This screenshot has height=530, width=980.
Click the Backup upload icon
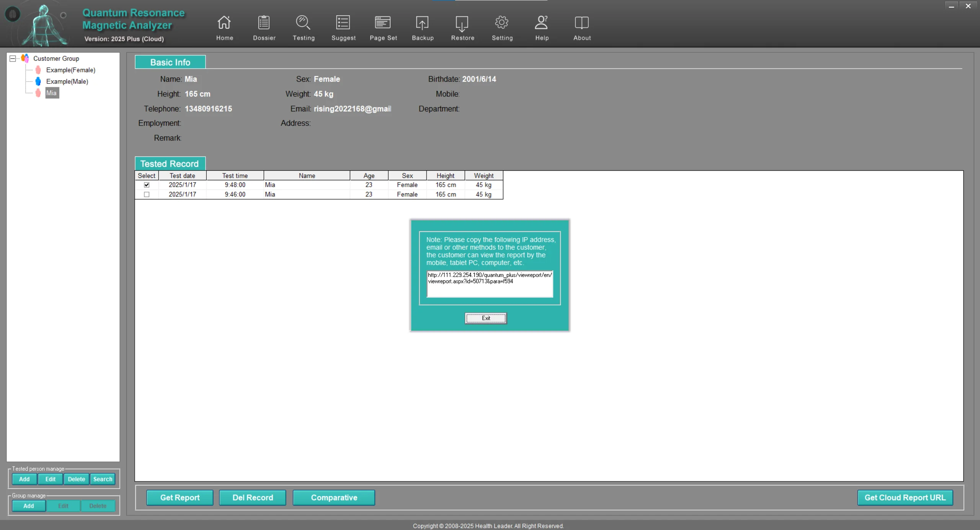click(422, 23)
